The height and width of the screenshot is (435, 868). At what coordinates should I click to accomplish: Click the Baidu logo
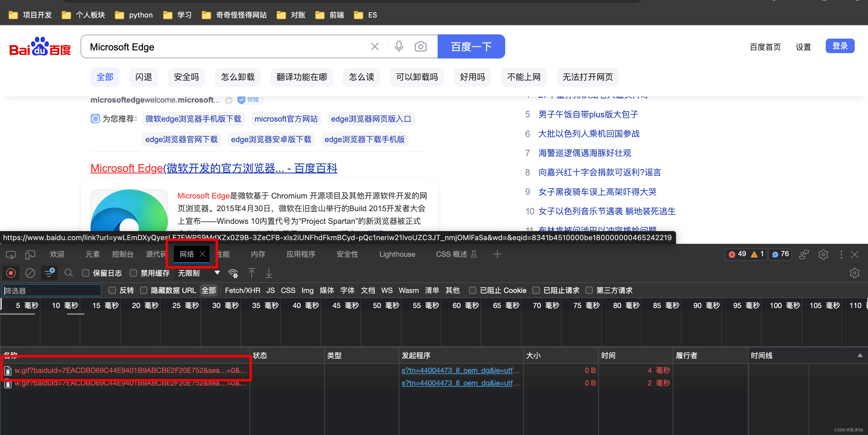pyautogui.click(x=40, y=47)
